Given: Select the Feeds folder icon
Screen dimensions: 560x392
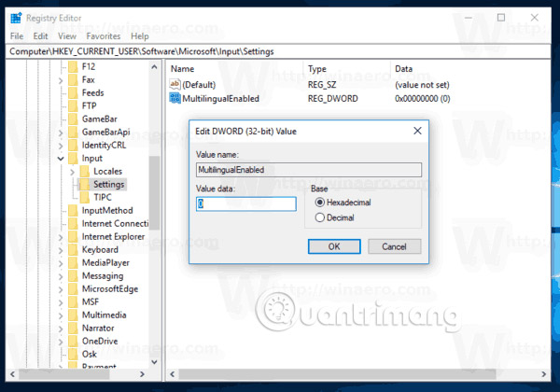Looking at the screenshot, I should pyautogui.click(x=73, y=92).
